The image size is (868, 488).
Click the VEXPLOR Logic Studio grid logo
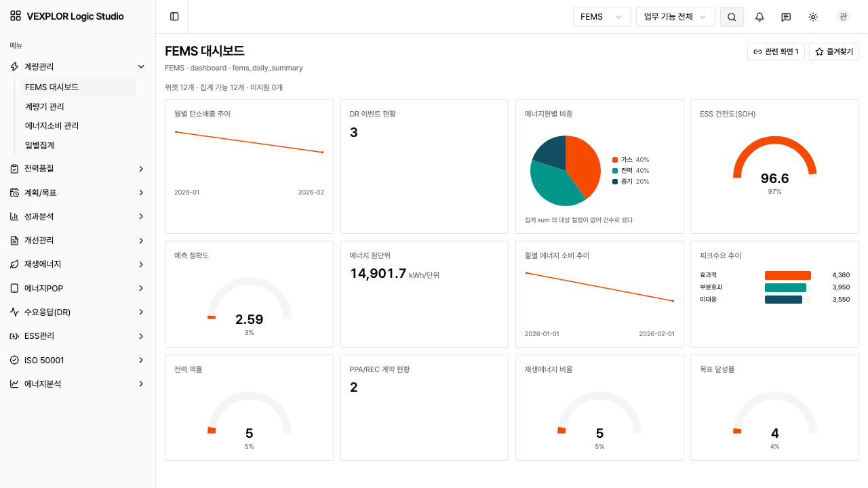(x=16, y=16)
